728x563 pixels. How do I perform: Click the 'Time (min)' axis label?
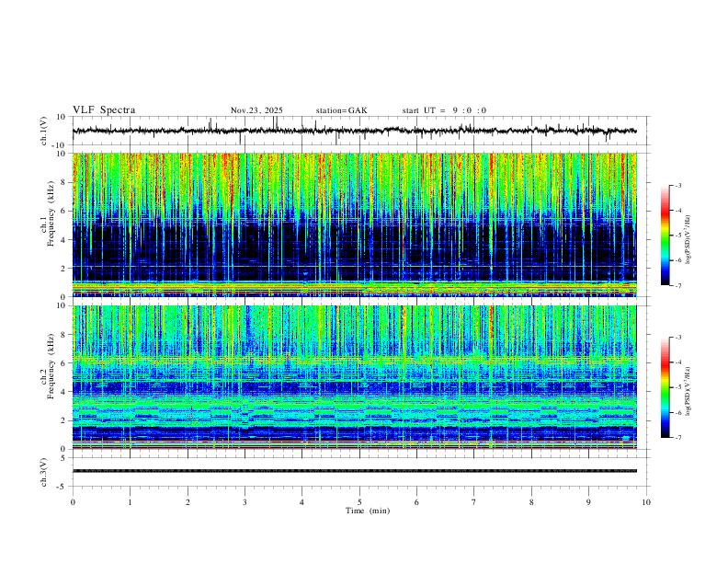(x=368, y=511)
